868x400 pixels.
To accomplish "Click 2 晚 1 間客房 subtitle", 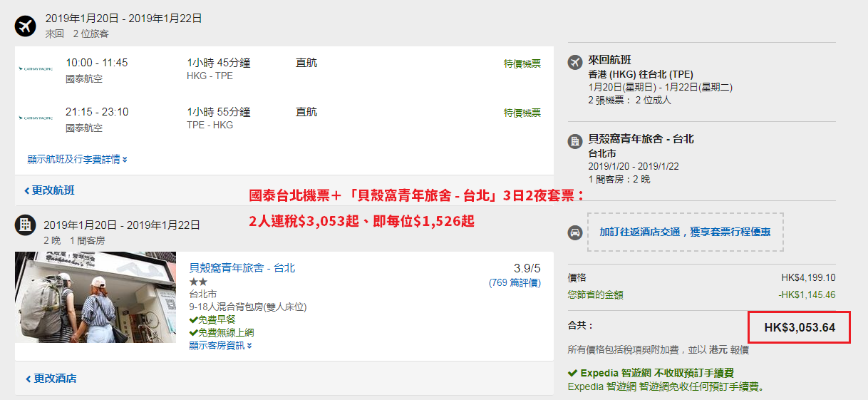I will tap(74, 241).
